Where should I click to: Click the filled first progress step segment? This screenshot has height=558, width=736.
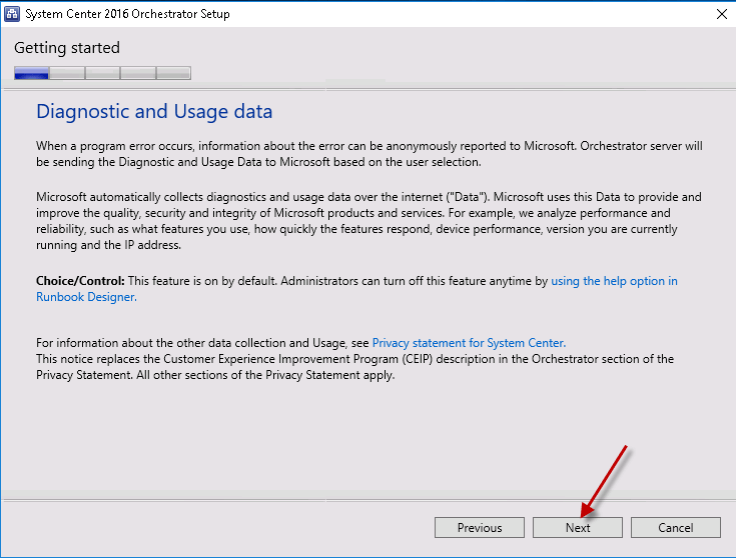(32, 72)
